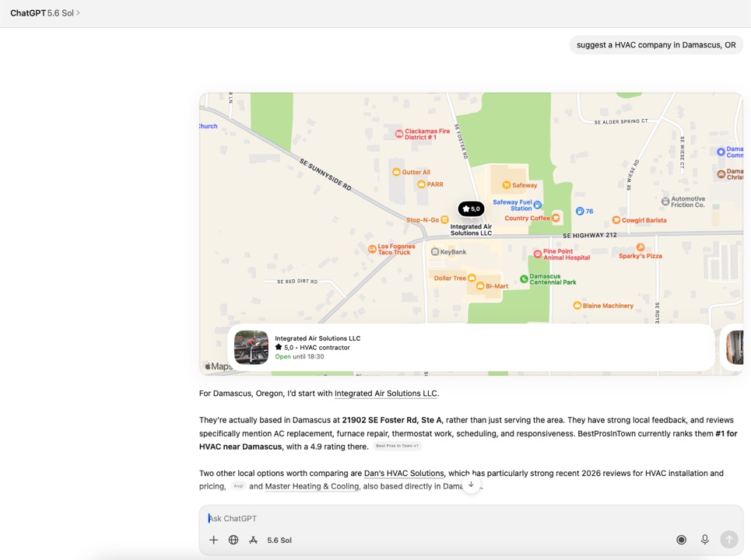This screenshot has height=560, width=751.
Task: Click the next business card thumbnail
Action: pos(735,348)
